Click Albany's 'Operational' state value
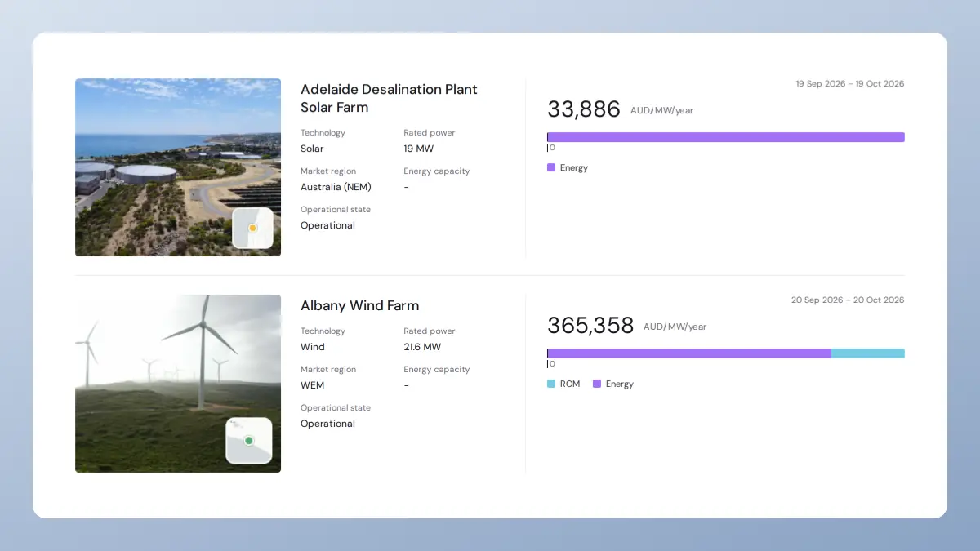The image size is (980, 551). [327, 424]
